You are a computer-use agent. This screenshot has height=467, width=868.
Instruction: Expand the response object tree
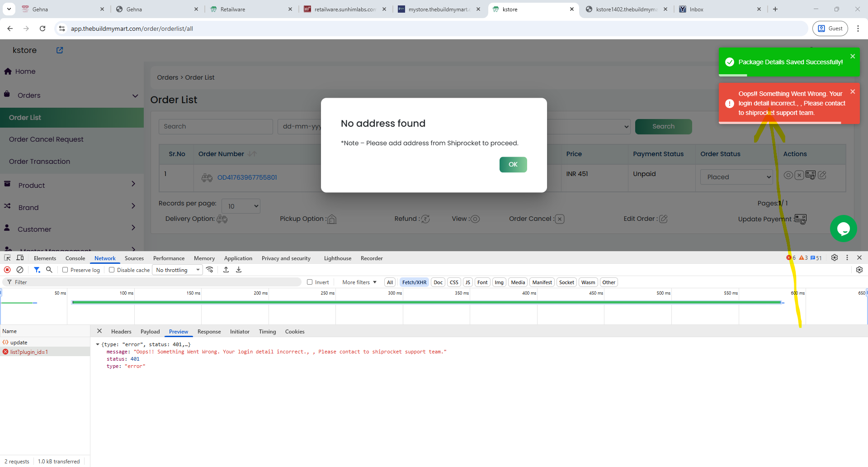[98, 344]
